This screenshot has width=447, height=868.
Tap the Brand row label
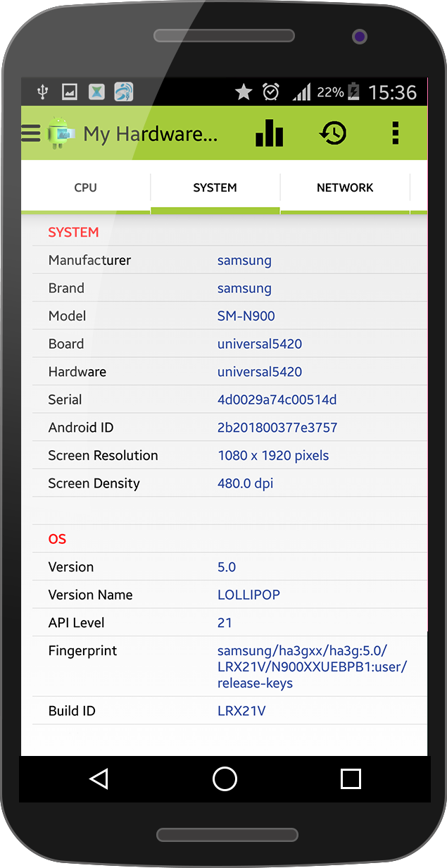point(66,288)
